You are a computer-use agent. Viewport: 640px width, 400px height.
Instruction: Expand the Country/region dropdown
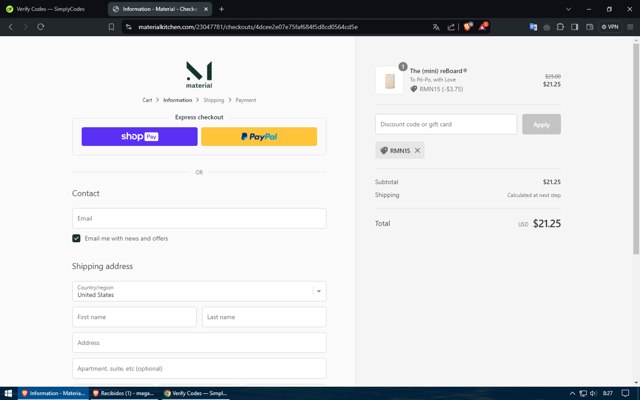pos(199,291)
